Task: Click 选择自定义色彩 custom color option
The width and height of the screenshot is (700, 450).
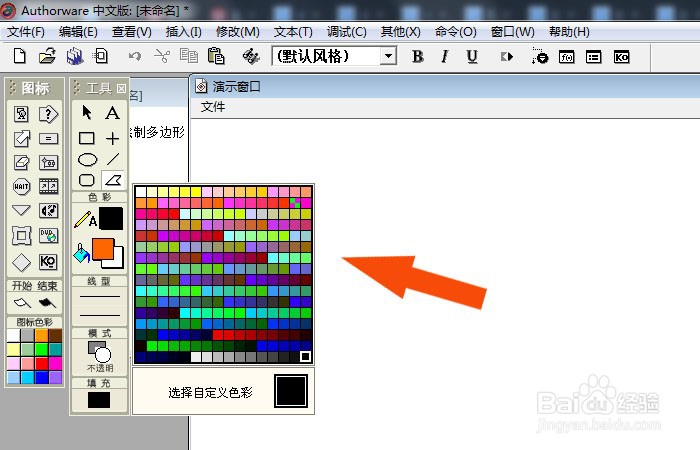Action: 210,392
